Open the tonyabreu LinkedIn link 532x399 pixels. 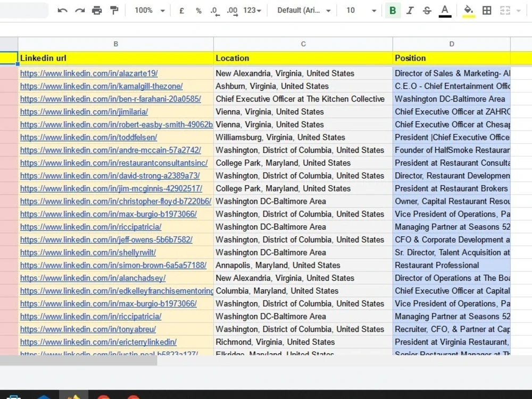click(x=88, y=329)
